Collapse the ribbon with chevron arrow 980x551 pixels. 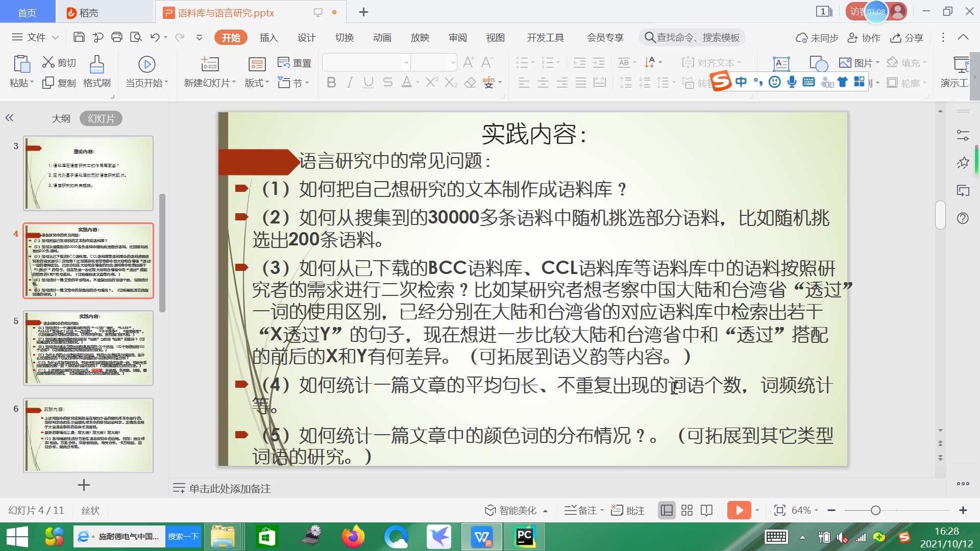tap(963, 37)
